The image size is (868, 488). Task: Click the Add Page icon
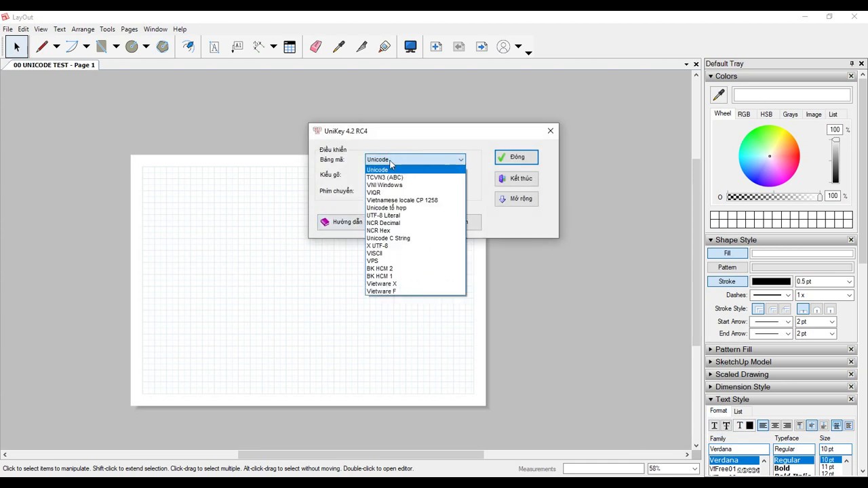click(x=436, y=47)
